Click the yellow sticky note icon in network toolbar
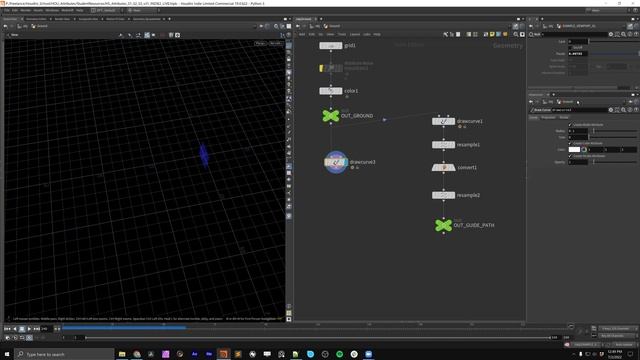Viewport: 640px width, 360px height. click(492, 35)
